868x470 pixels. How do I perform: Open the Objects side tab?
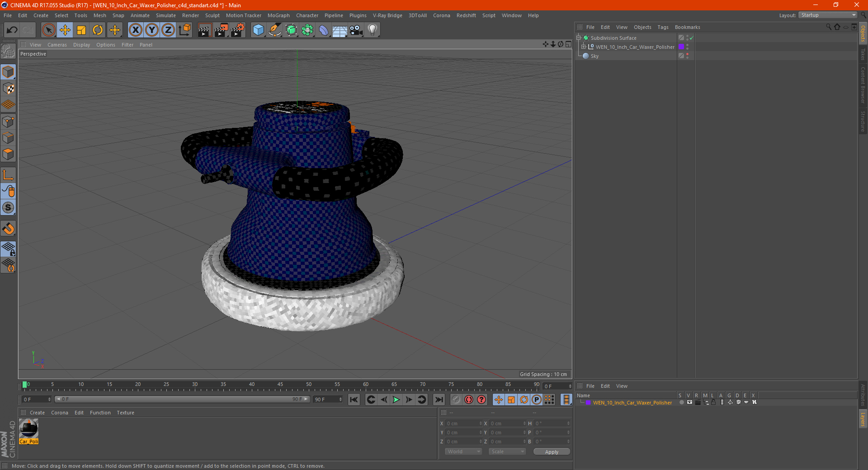pos(863,33)
